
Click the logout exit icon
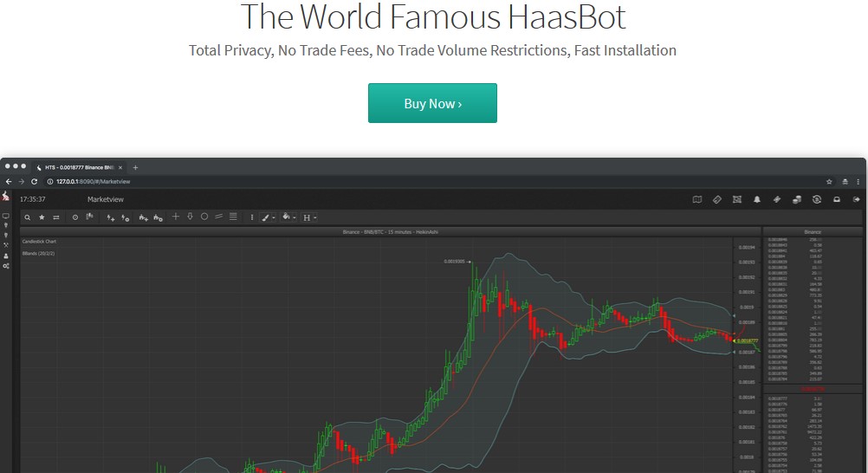[x=857, y=199]
